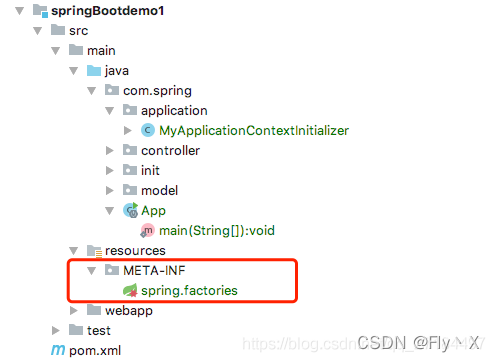Click the blue java source folder icon
Screen dimensions: 495x362
point(94,71)
